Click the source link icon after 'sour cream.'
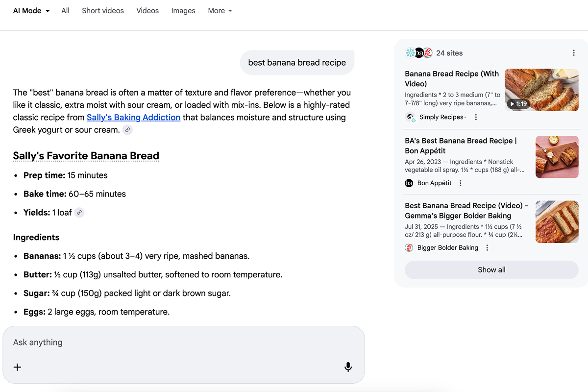This screenshot has height=392, width=588. [127, 130]
